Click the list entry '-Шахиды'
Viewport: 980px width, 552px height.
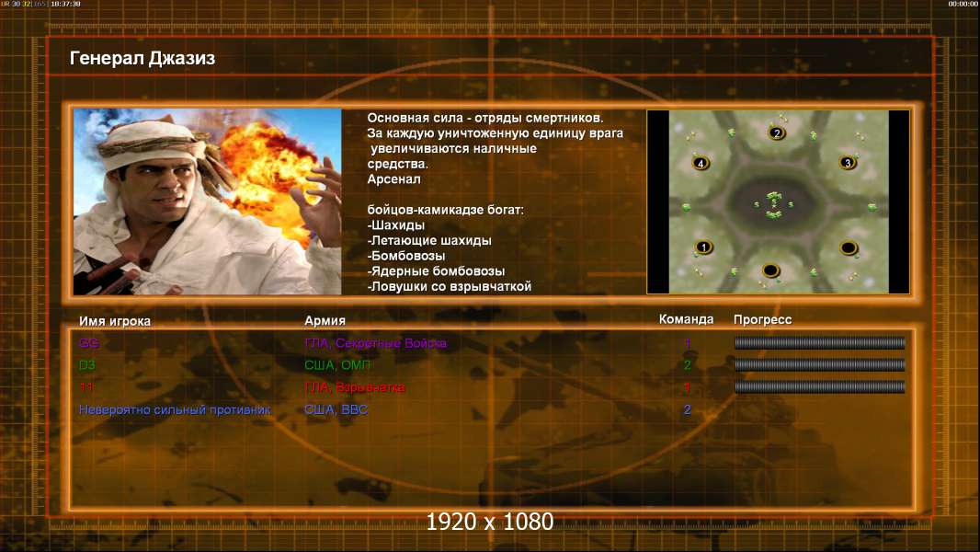coord(395,225)
